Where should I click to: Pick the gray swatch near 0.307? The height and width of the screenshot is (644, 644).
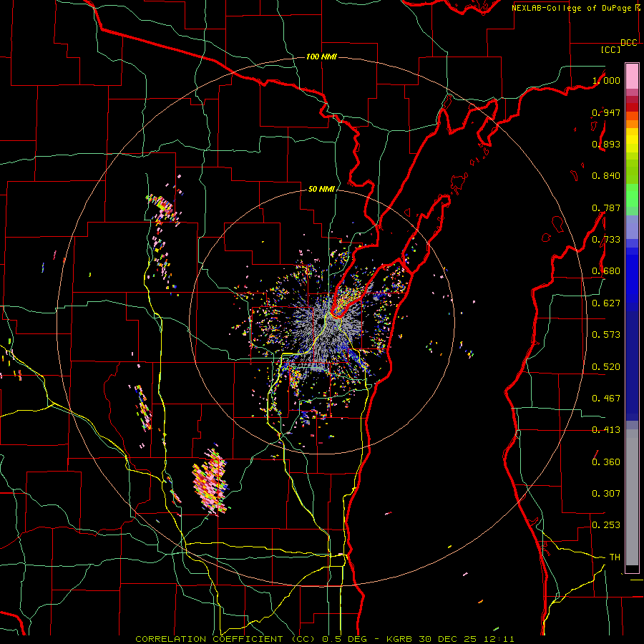click(x=632, y=497)
